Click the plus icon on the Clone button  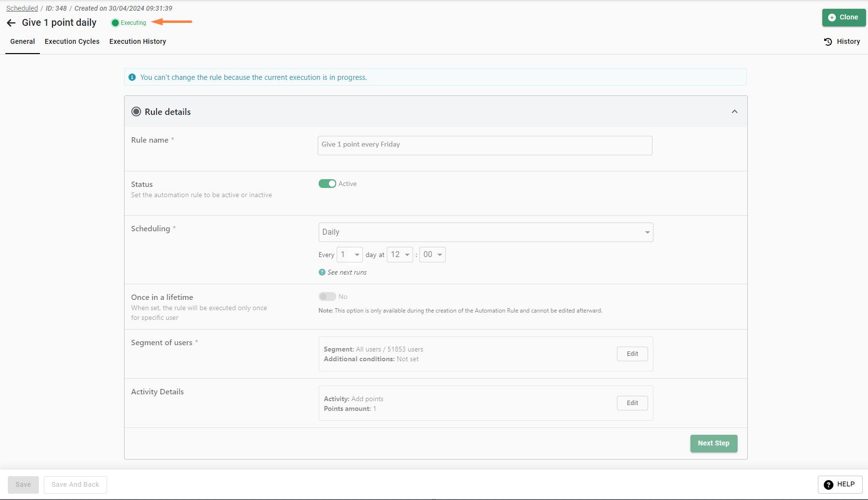coord(832,18)
